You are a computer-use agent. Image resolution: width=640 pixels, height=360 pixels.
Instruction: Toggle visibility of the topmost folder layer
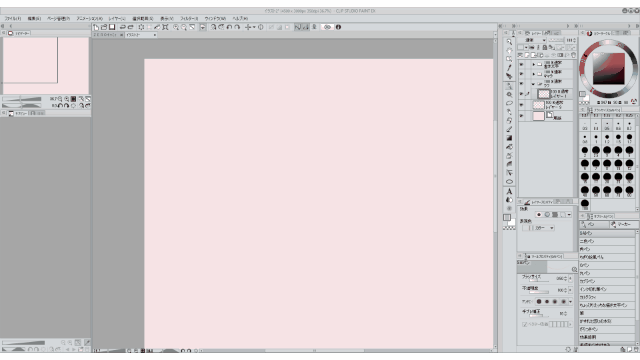(x=521, y=64)
